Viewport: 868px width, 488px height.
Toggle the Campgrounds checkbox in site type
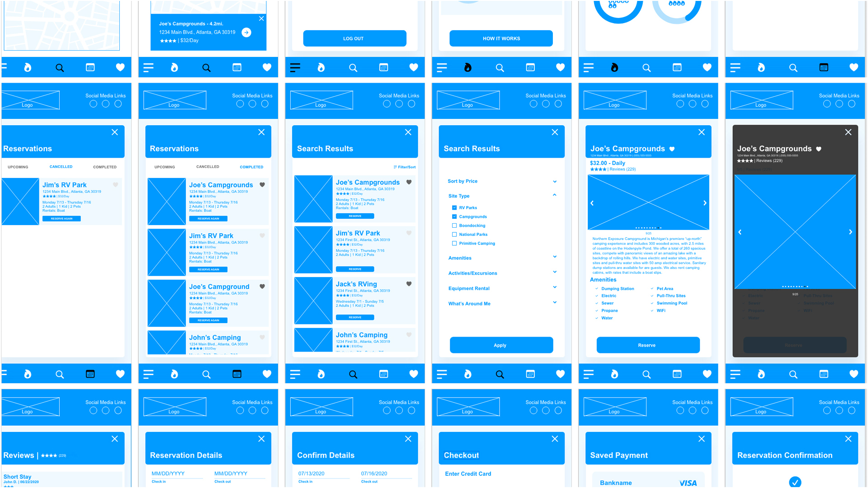tap(454, 216)
